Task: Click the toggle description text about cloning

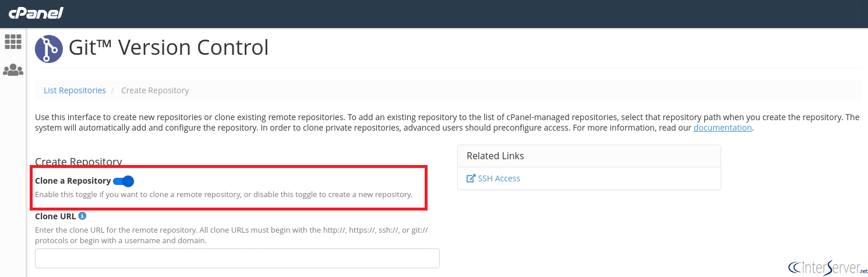Action: point(224,194)
